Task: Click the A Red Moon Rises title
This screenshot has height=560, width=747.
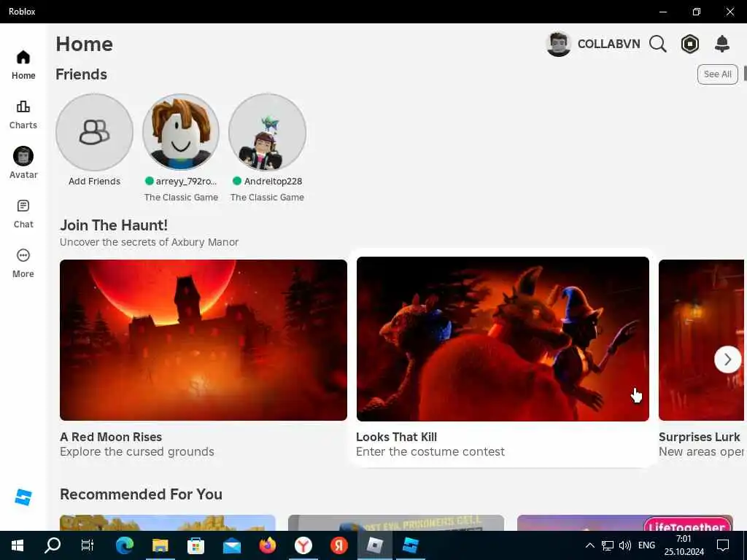Action: (111, 437)
